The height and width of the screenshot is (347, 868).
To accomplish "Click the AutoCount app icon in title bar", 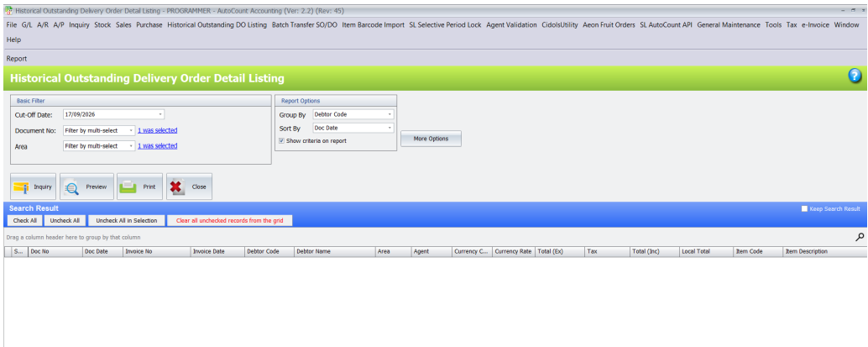I will pos(9,11).
